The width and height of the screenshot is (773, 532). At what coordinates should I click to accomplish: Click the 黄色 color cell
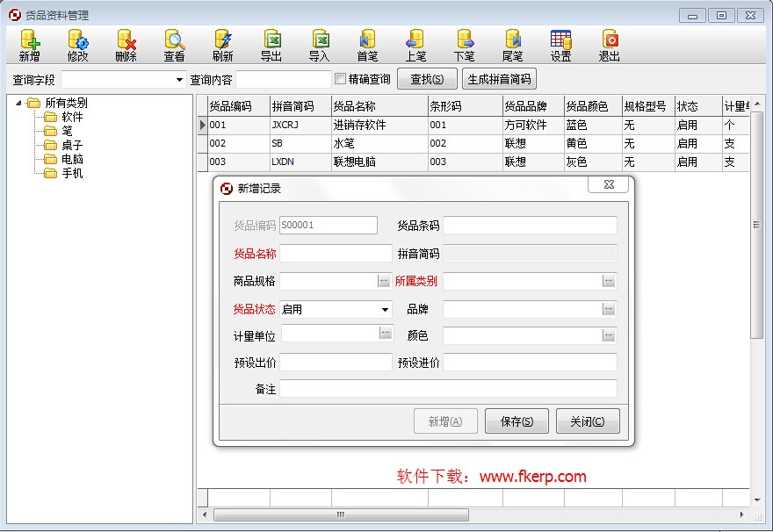(x=593, y=143)
